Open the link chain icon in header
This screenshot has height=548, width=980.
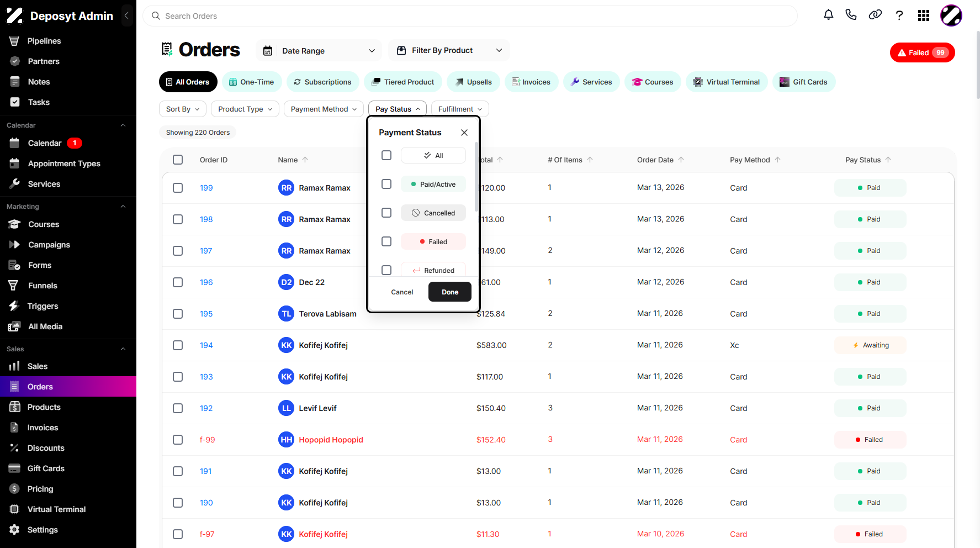click(x=875, y=15)
